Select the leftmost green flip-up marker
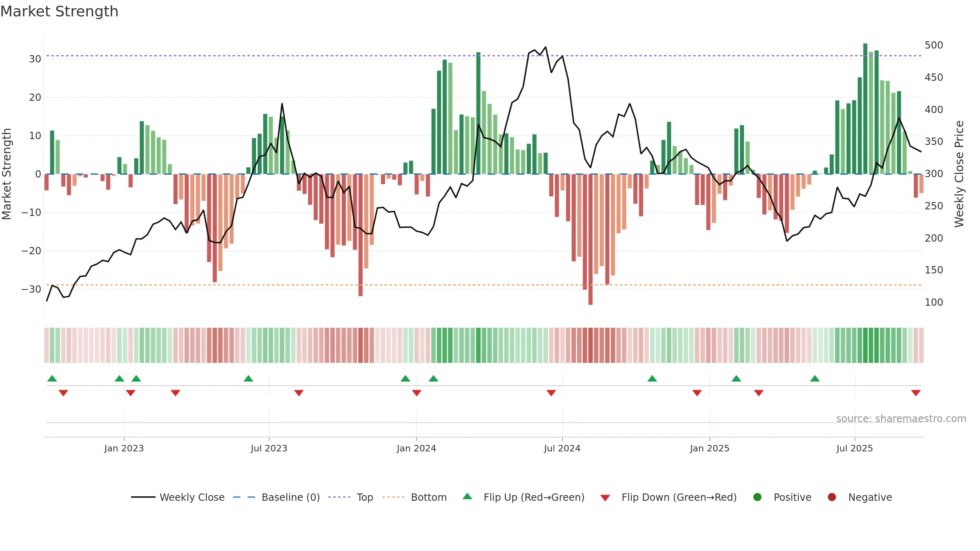The image size is (980, 551). [x=52, y=378]
